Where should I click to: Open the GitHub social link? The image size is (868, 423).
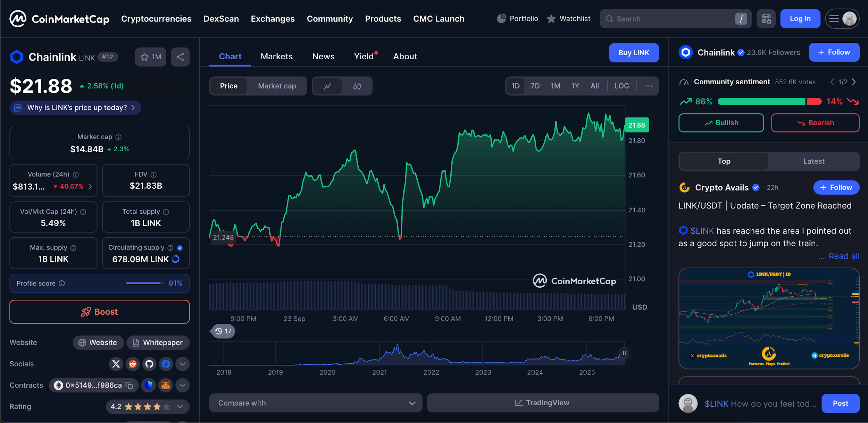tap(149, 364)
